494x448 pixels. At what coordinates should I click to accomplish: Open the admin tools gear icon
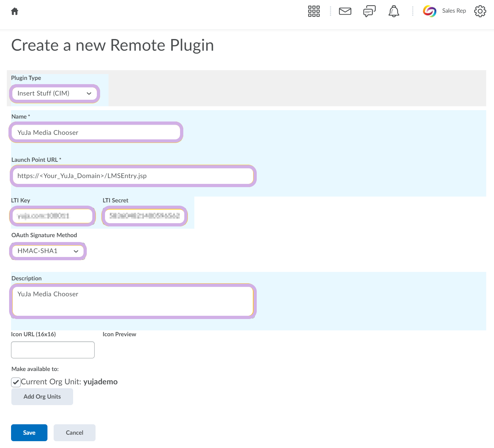click(480, 11)
